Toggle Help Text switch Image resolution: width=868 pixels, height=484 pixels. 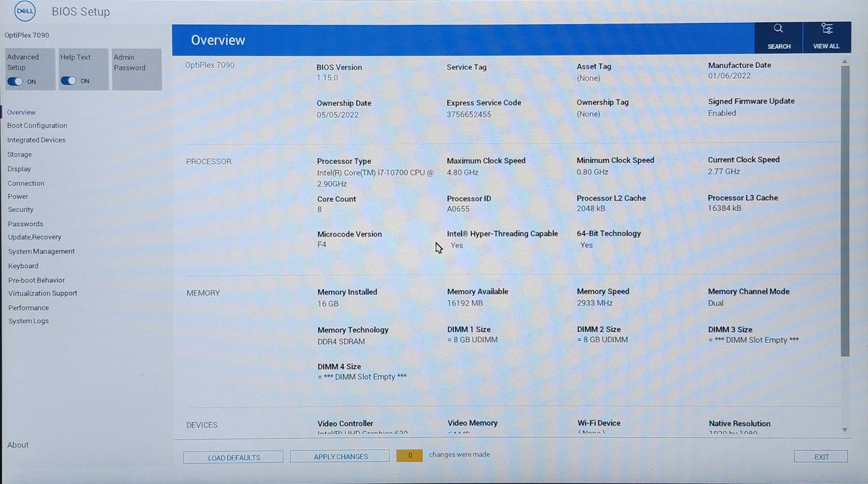(68, 81)
